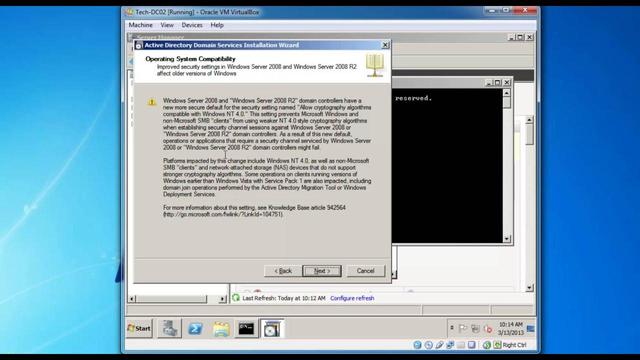Click the VirtualBox shared folders status icon
The height and width of the screenshot is (360, 640).
pyautogui.click(x=461, y=345)
